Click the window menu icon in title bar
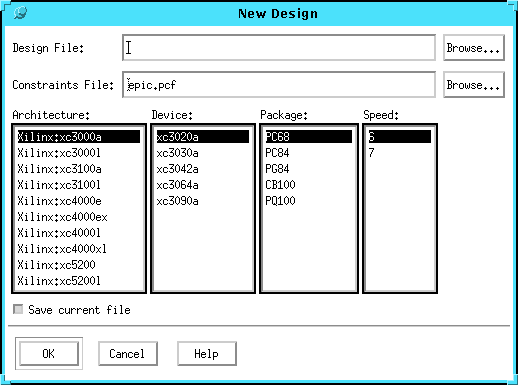Screen dimensions: 520x386 tap(20, 13)
